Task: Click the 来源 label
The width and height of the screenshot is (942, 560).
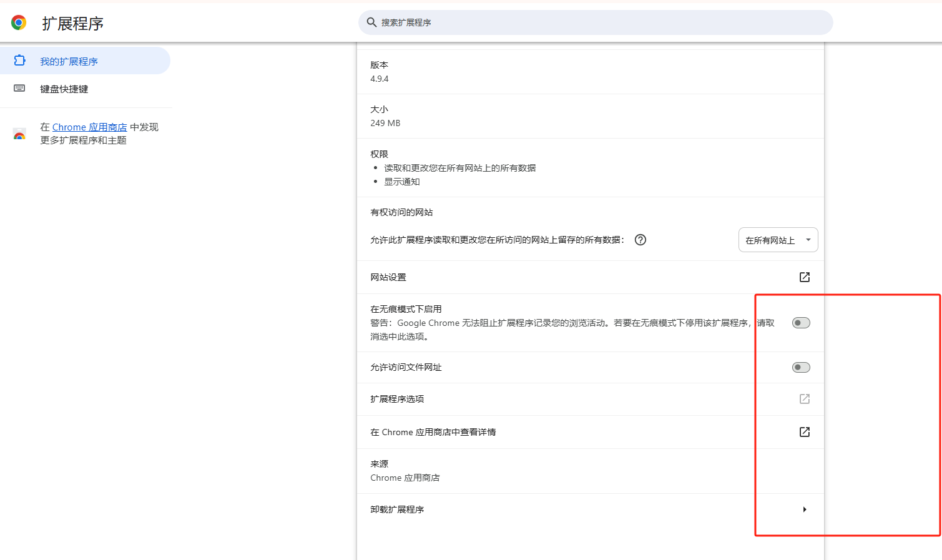Action: click(380, 464)
